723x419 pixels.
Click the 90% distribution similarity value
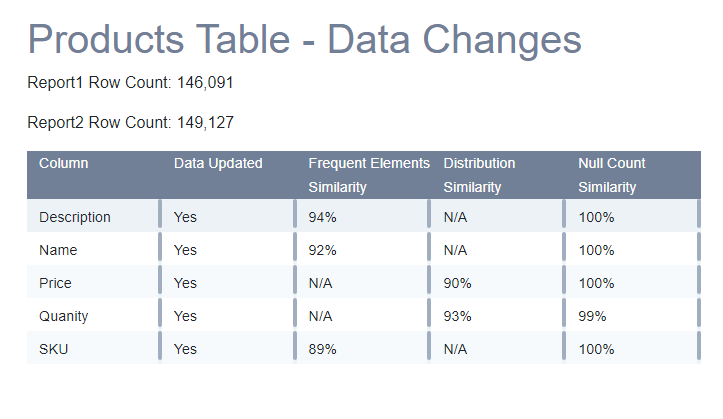457,283
